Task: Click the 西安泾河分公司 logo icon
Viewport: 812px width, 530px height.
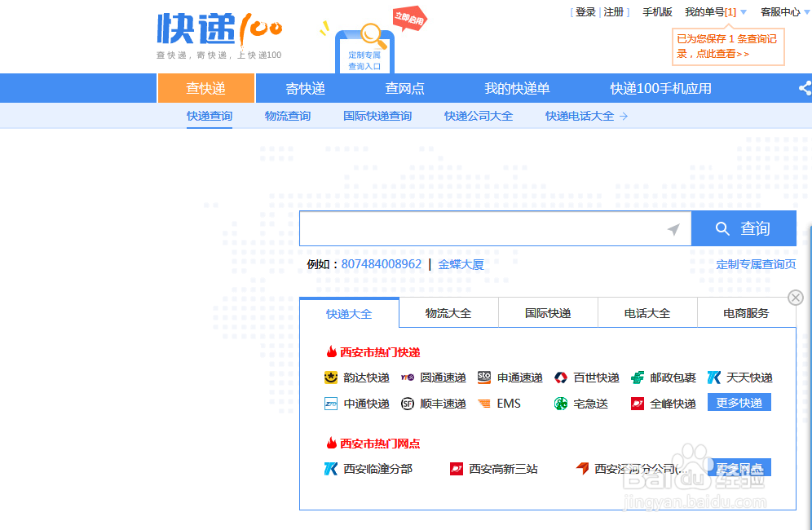Action: pyautogui.click(x=583, y=468)
